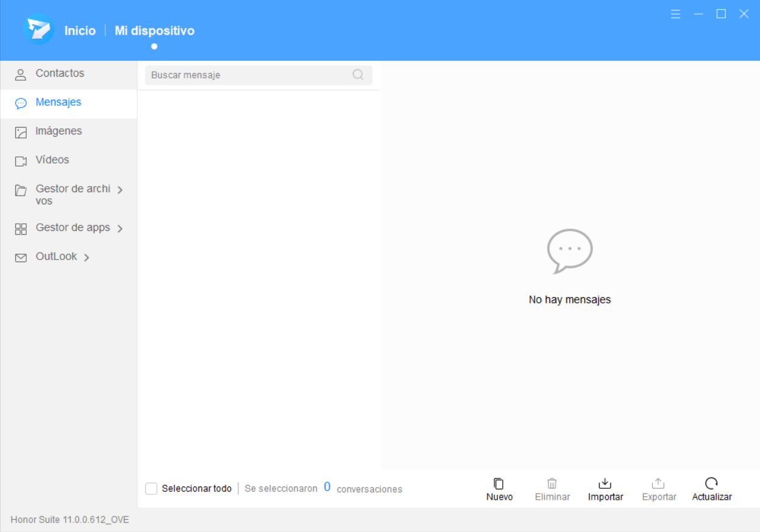Image resolution: width=760 pixels, height=532 pixels.
Task: Click the Honor Suite logo icon
Action: pyautogui.click(x=38, y=29)
